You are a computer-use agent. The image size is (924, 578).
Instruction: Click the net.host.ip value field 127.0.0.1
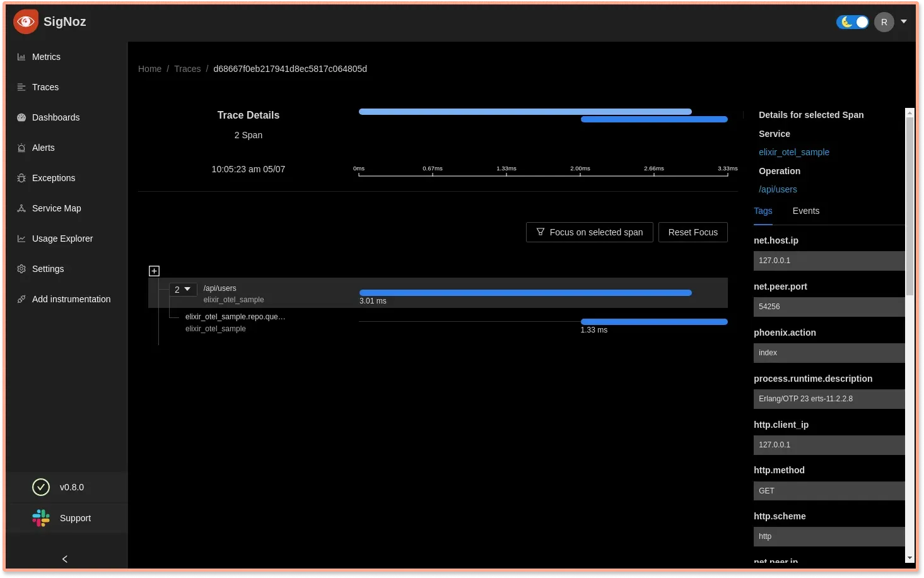tap(829, 261)
